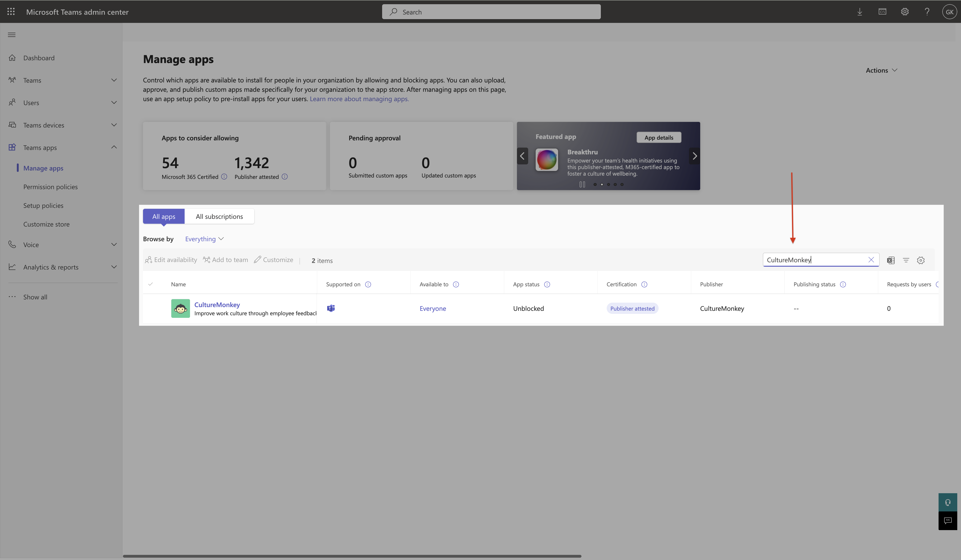Click the Teams icon in Supported on

click(331, 308)
